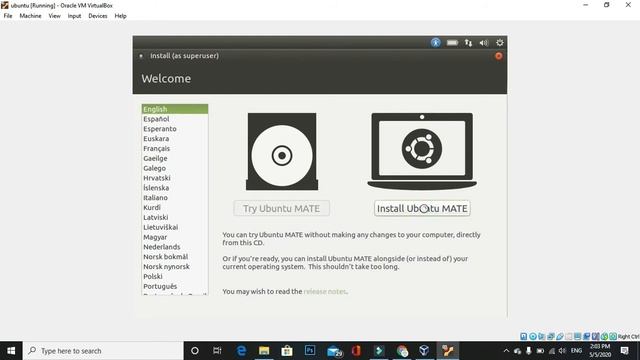The height and width of the screenshot is (360, 640).
Task: Select Norsk bokmål in the language list
Action: (175, 257)
